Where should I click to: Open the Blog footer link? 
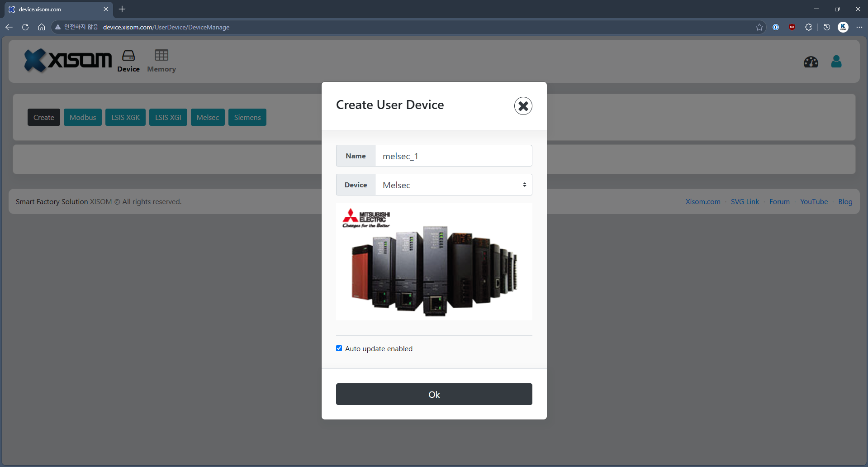[x=845, y=202]
